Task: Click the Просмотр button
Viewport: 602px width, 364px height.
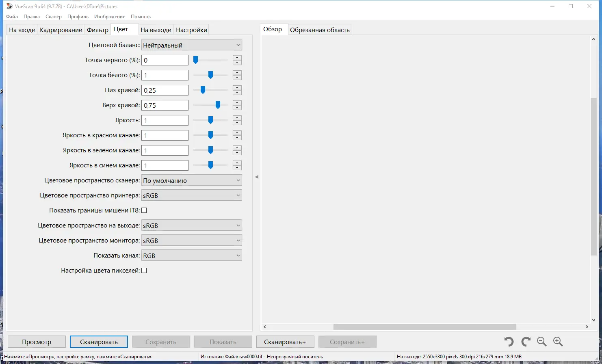Action: (x=37, y=342)
